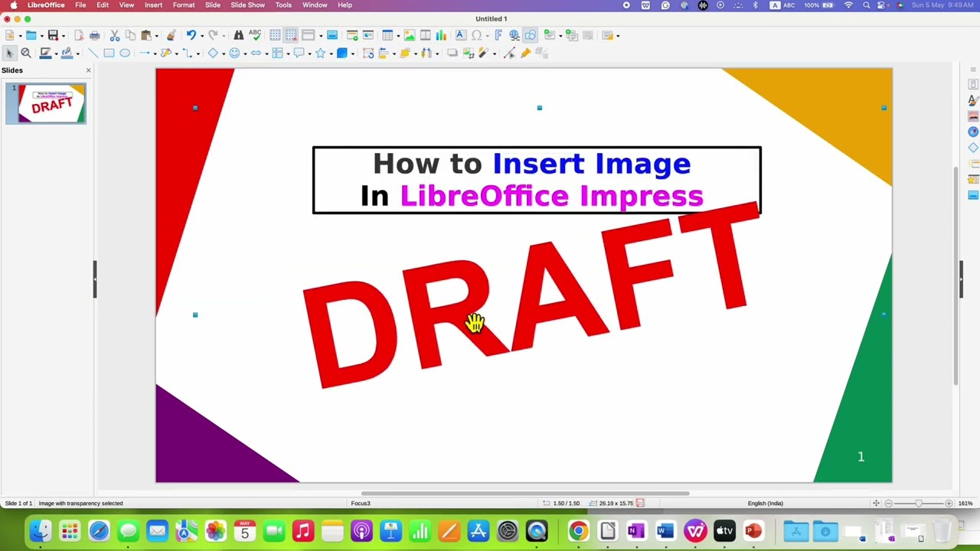Click the Shadow toggle icon
This screenshot has width=980, height=551.
(452, 53)
